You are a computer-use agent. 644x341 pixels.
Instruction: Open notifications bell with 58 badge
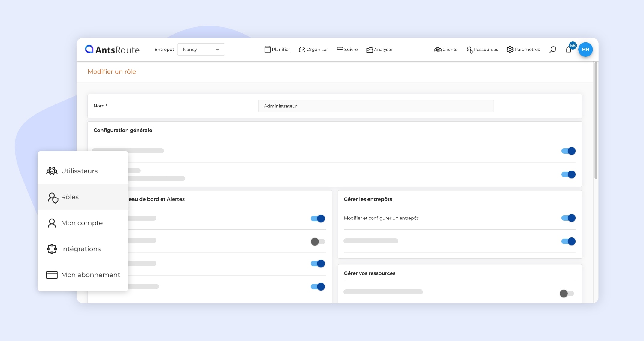pyautogui.click(x=568, y=50)
